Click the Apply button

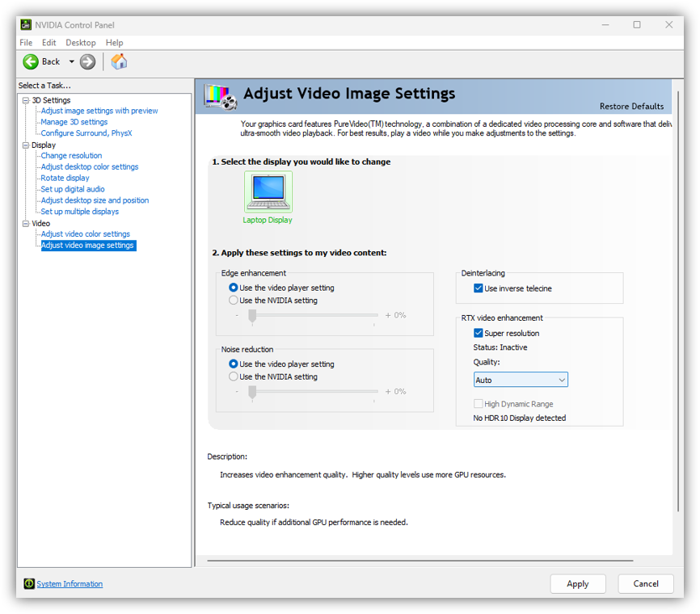point(578,583)
